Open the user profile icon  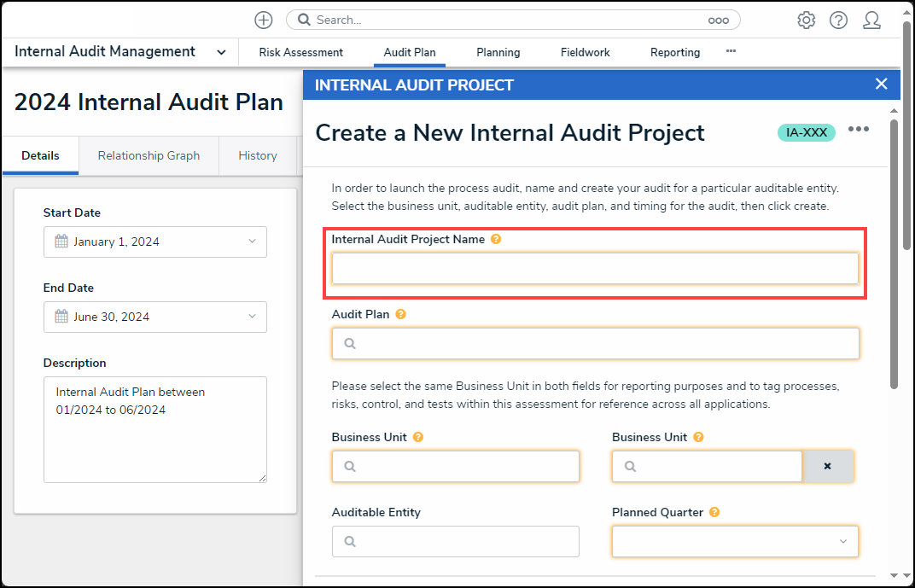coord(871,20)
